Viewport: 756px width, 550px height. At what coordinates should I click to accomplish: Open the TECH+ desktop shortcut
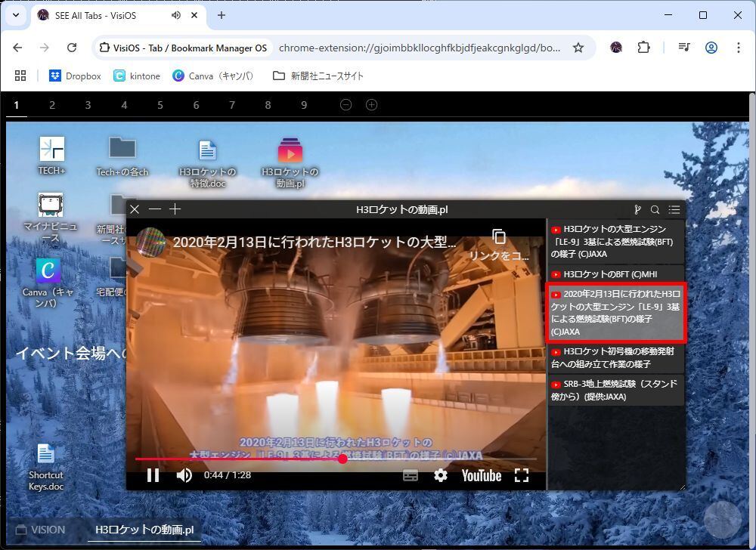coord(51,155)
